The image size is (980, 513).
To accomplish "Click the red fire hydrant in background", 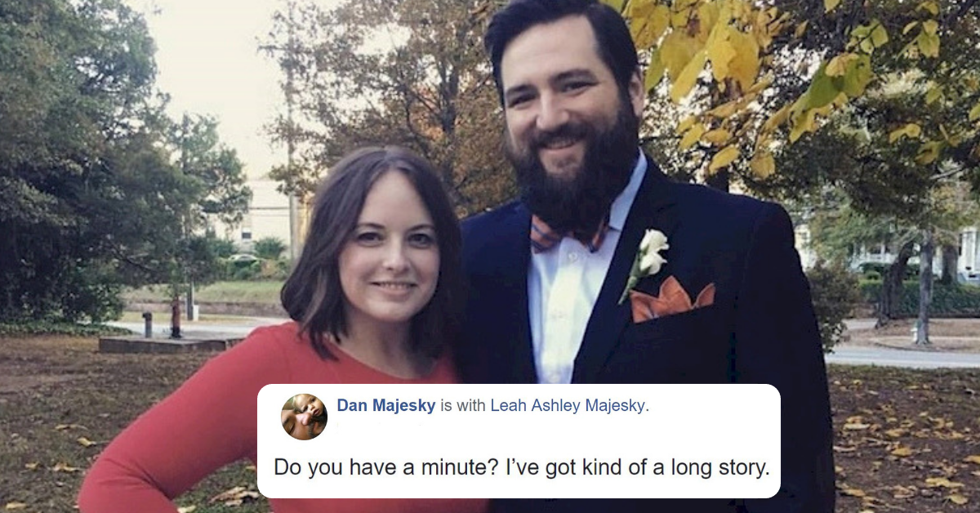I will tap(175, 318).
